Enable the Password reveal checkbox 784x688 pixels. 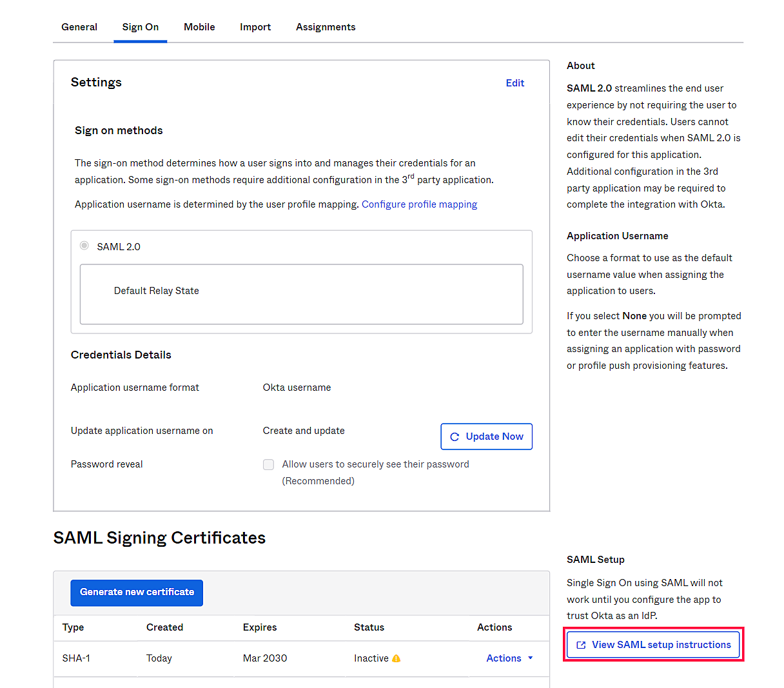(x=269, y=464)
